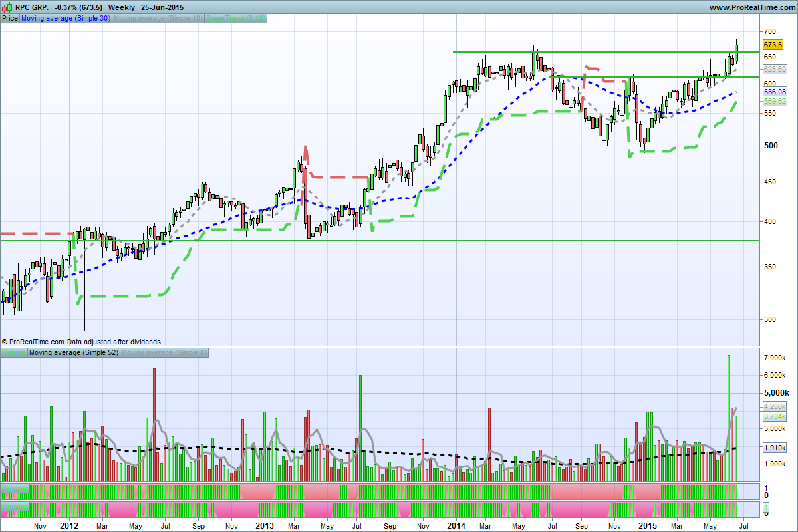This screenshot has width=798, height=532.
Task: Open Moving average (Simple 30) label
Action: pyautogui.click(x=66, y=19)
